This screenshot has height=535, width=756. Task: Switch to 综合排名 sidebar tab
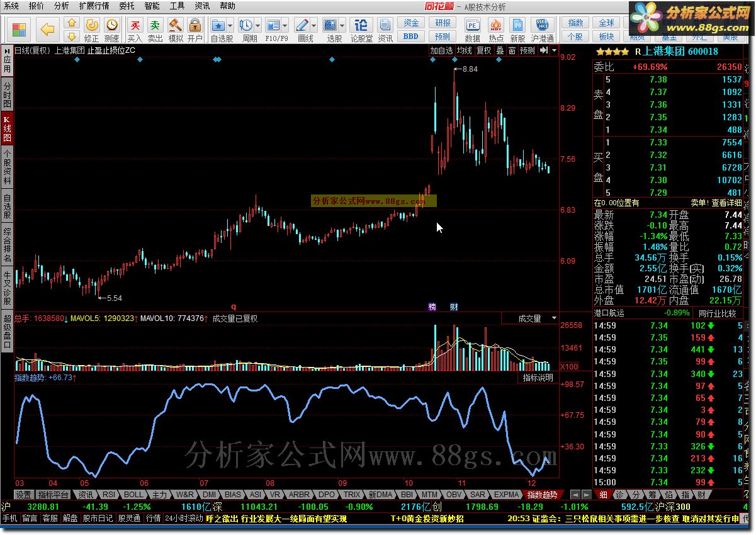(7, 245)
